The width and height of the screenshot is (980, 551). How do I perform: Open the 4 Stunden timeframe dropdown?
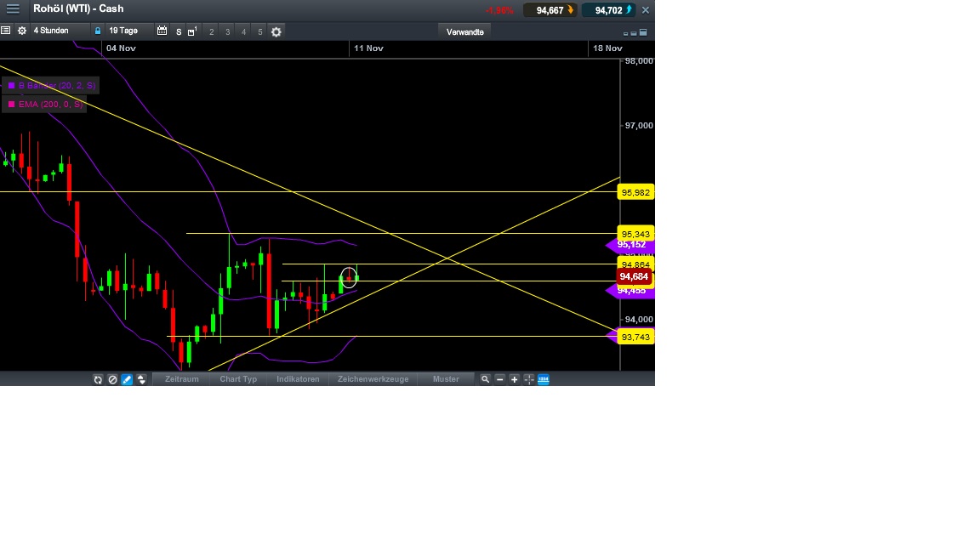[x=51, y=30]
